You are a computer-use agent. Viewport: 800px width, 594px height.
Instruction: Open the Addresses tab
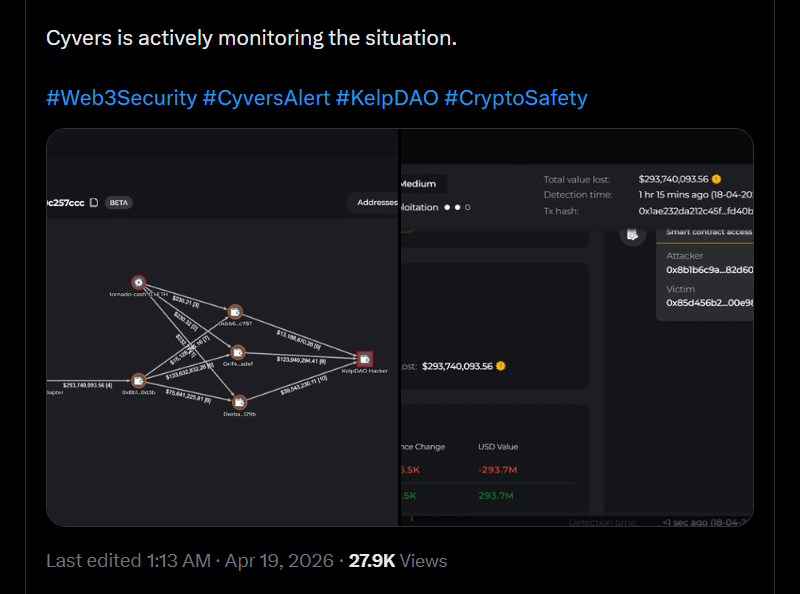point(376,202)
